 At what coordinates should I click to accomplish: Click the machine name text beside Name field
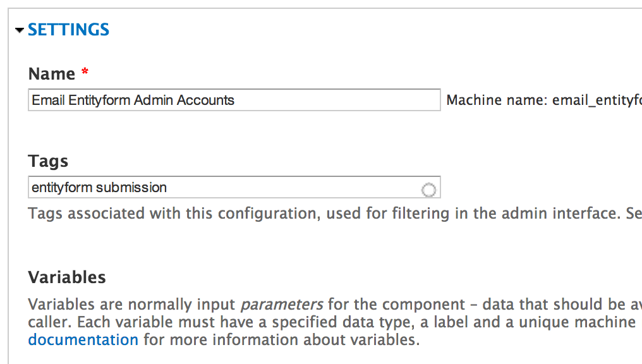pos(543,100)
